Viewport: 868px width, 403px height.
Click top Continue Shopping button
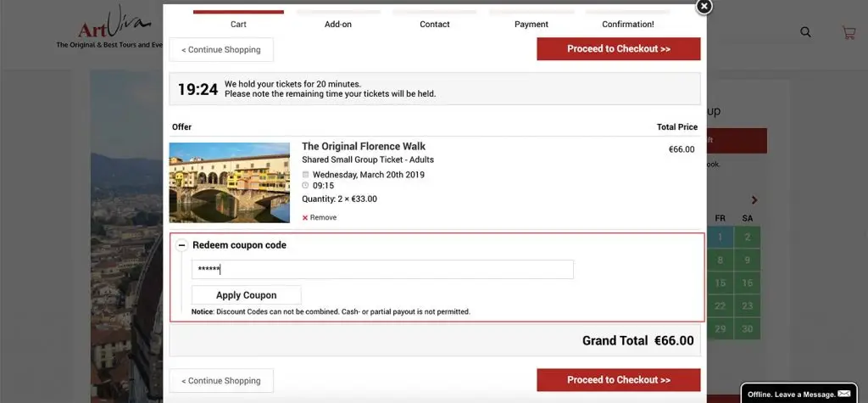click(x=221, y=49)
